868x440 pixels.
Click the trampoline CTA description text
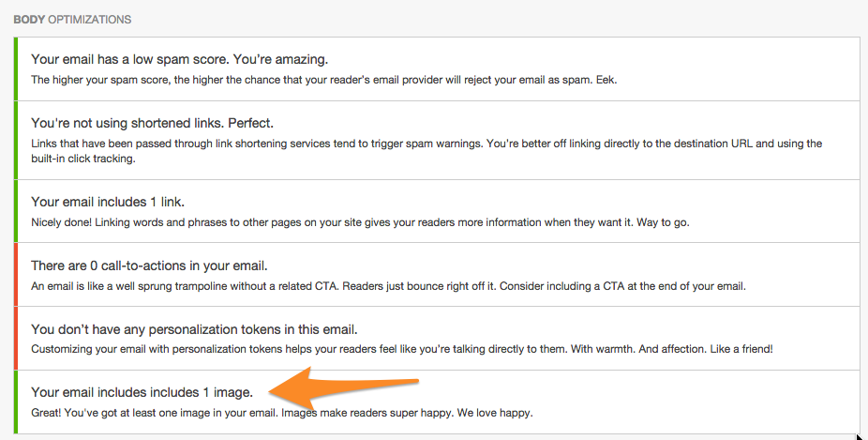[388, 286]
